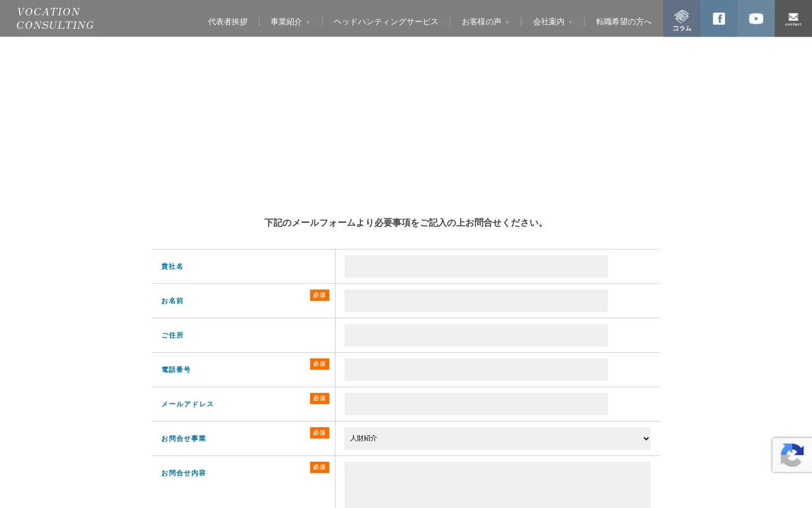The width and height of the screenshot is (812, 508).
Task: Click the ご住所 label
Action: click(x=172, y=335)
